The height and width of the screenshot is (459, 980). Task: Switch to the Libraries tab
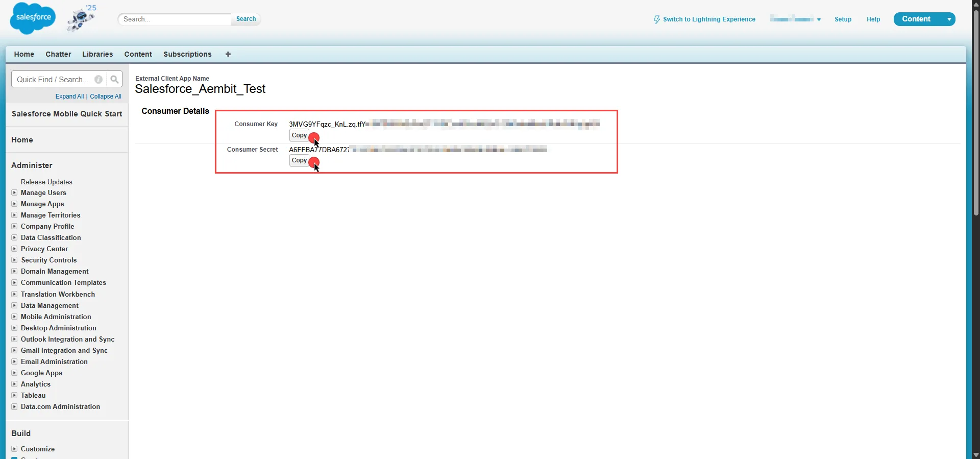(x=97, y=54)
